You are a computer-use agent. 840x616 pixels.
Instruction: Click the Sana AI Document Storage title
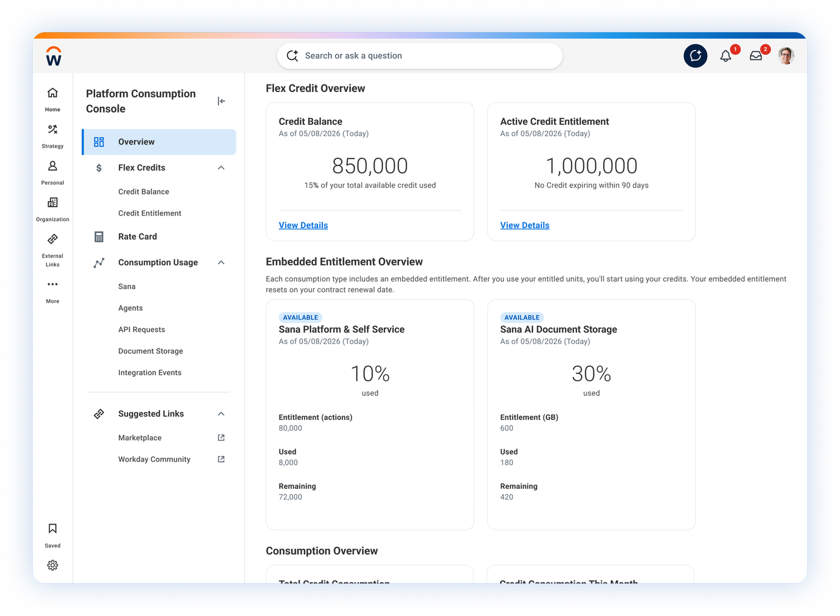(558, 329)
